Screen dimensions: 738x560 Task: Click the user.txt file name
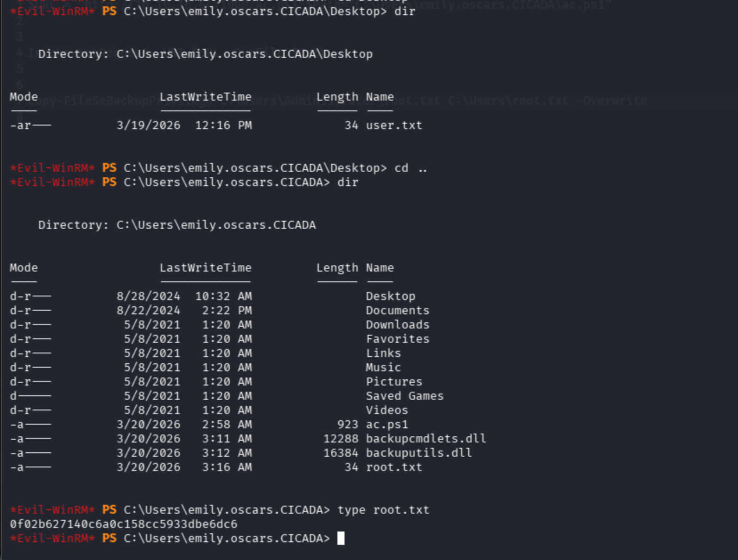[393, 125]
